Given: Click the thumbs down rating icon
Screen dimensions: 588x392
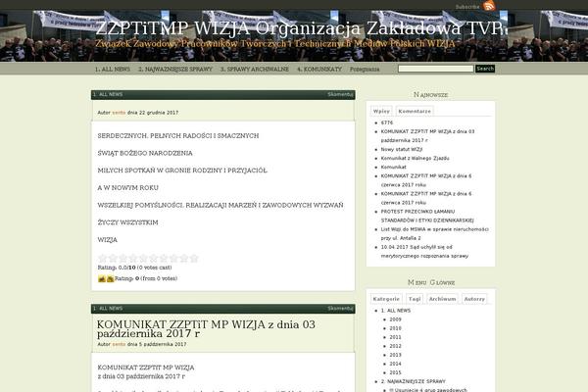Looking at the screenshot, I should [x=110, y=278].
